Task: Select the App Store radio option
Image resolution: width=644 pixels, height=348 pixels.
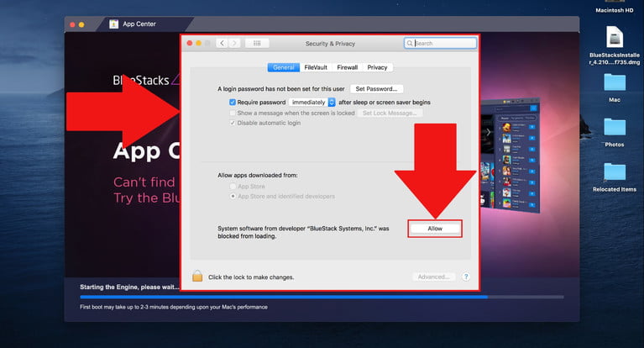Action: click(233, 187)
